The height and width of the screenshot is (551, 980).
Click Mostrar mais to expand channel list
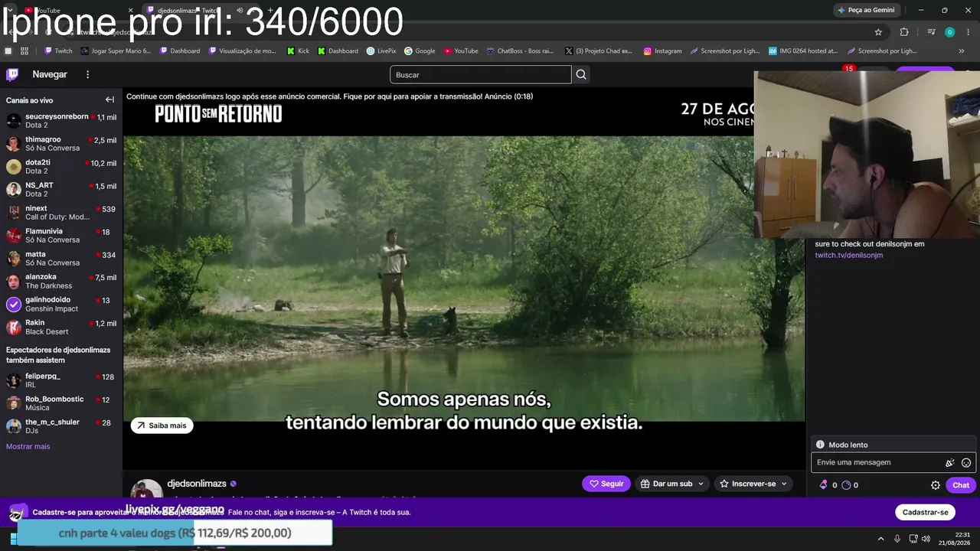click(28, 446)
